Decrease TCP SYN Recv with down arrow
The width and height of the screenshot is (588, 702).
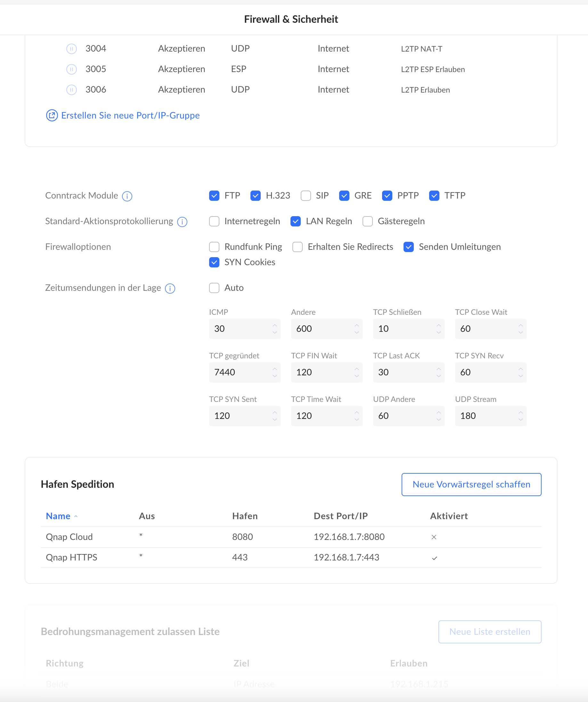520,376
